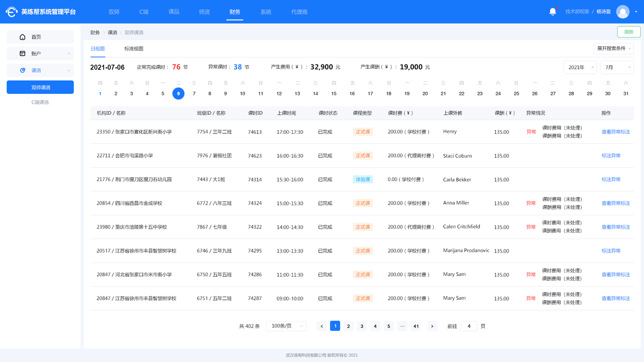Click the 技术部权限 text in the header
Image resolution: width=644 pixels, height=362 pixels.
[x=577, y=12]
